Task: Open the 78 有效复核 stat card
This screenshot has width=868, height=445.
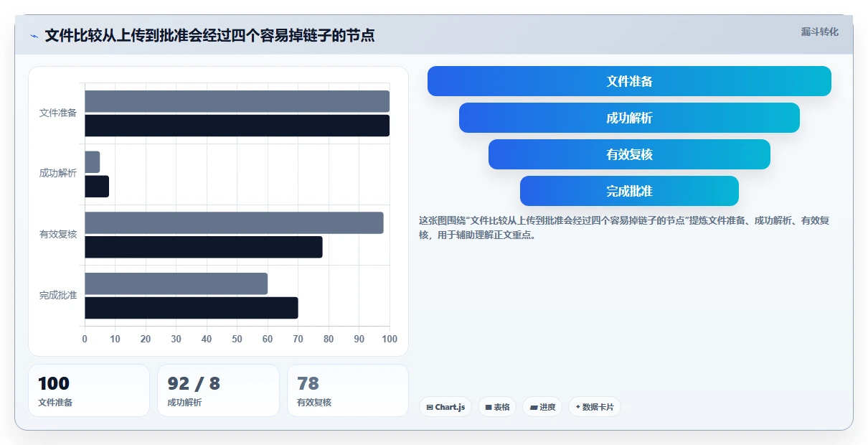Action: pyautogui.click(x=348, y=390)
